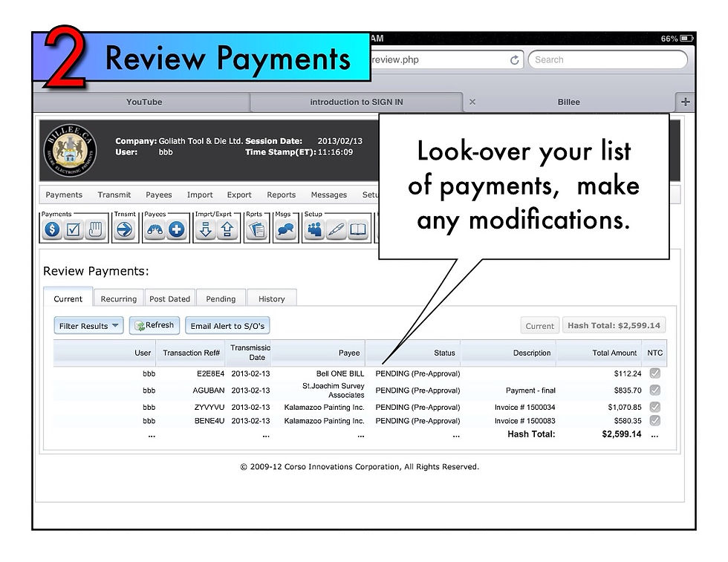The height and width of the screenshot is (562, 728).
Task: Click the grey Current button beside Hash Total
Action: point(539,326)
